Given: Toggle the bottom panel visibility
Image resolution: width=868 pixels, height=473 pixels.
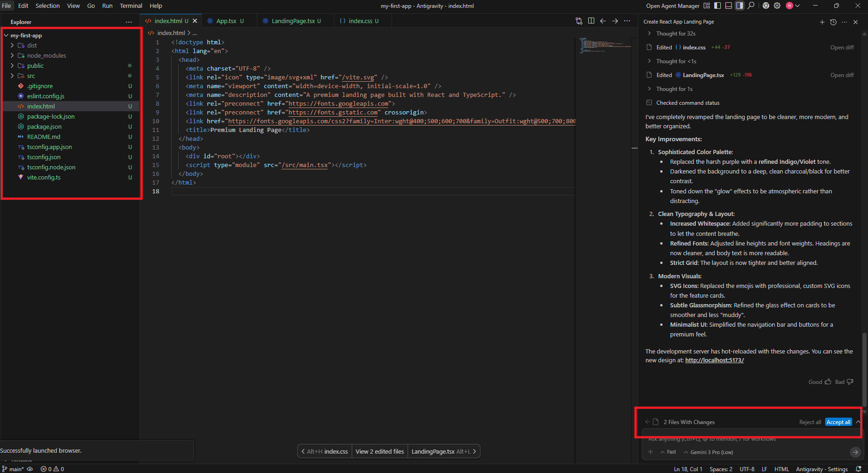Looking at the screenshot, I should 729,6.
